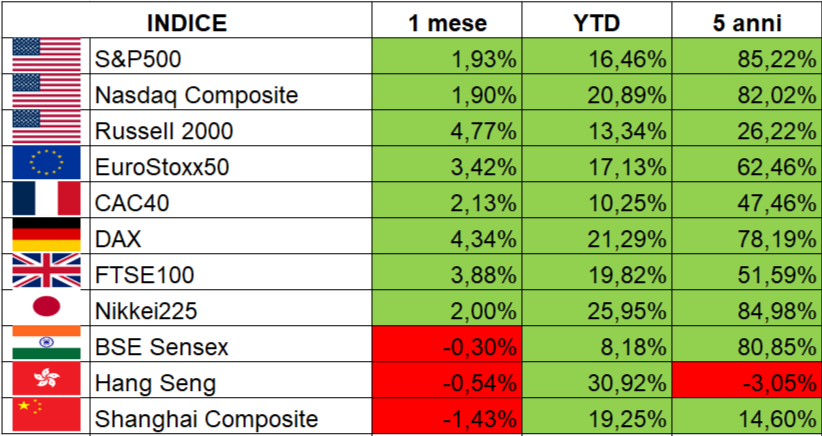Select the Japanese flag next to Nikkei225
822x436 pixels.
46,309
